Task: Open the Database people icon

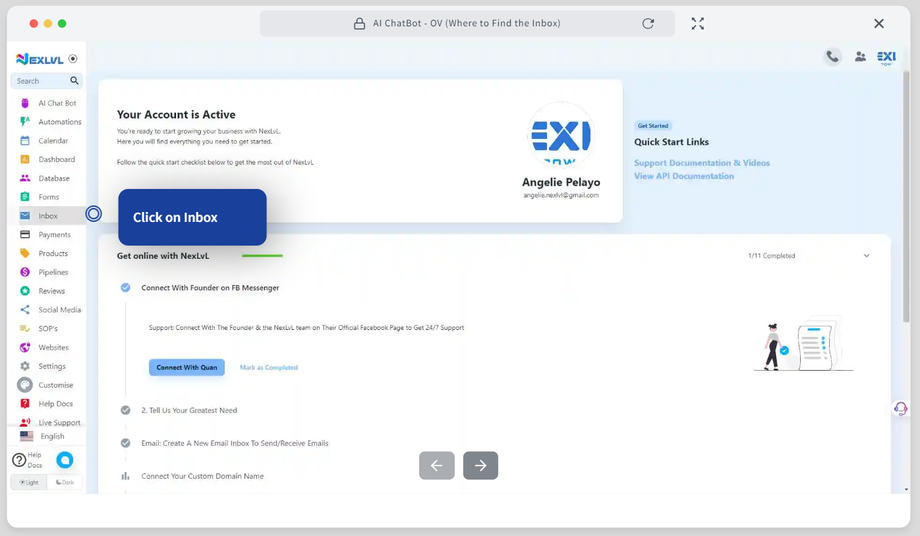Action: click(25, 178)
